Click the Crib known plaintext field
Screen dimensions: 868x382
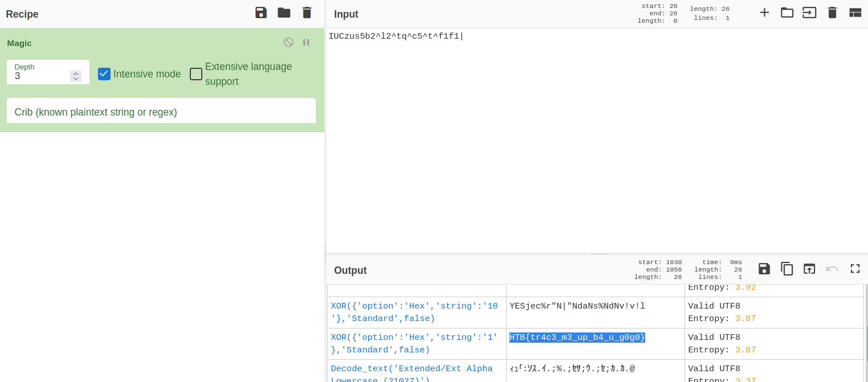click(161, 112)
